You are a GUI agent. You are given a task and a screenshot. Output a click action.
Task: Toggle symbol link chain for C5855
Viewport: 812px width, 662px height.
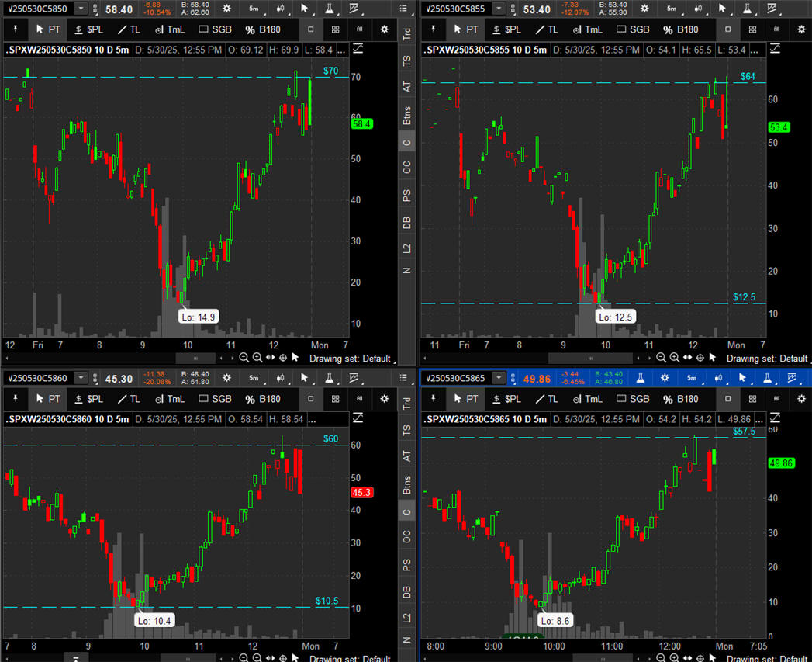[x=513, y=9]
